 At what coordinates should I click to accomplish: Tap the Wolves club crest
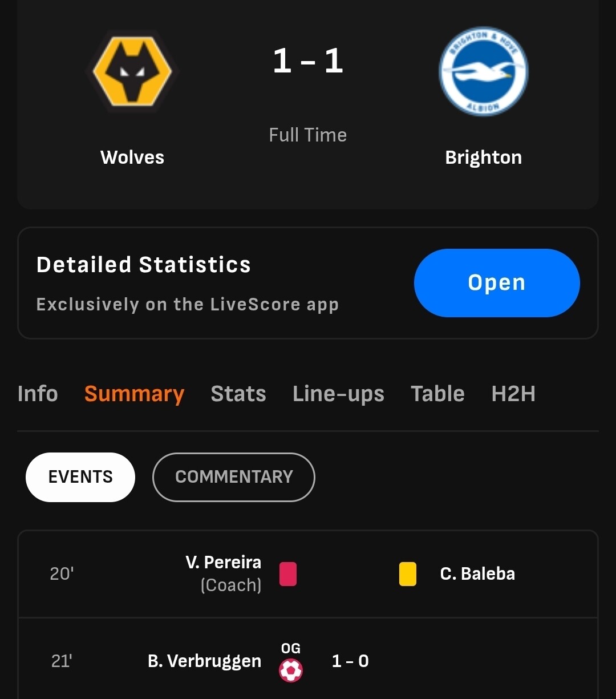click(132, 71)
